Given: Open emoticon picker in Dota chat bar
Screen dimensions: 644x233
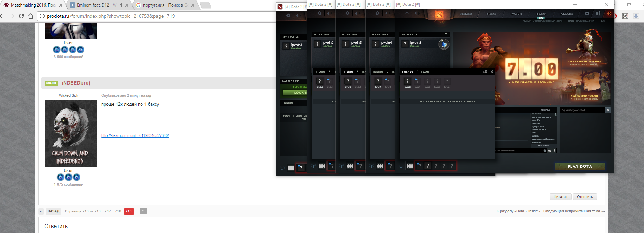Looking at the screenshot, I should (x=545, y=151).
